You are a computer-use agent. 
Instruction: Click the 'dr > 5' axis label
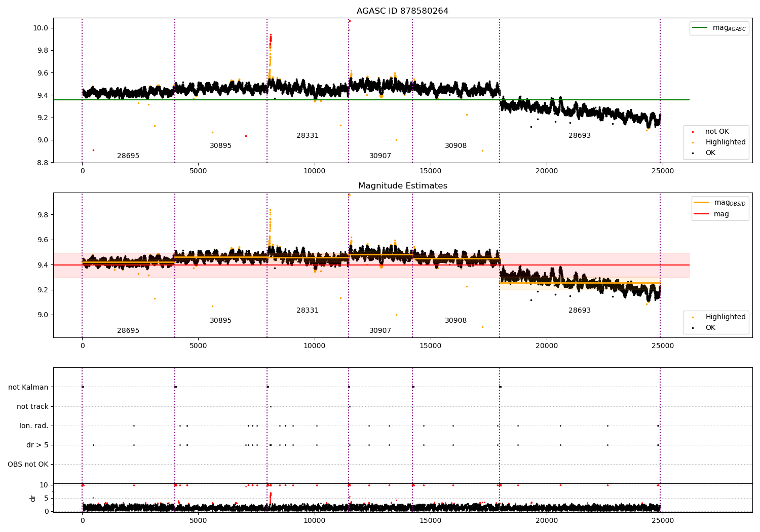pos(37,445)
